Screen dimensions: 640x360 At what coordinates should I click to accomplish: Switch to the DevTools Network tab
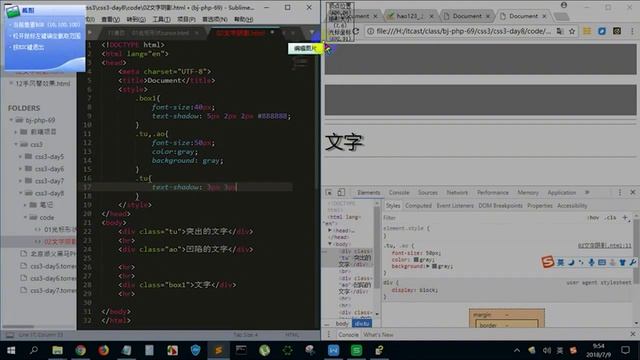[457, 192]
